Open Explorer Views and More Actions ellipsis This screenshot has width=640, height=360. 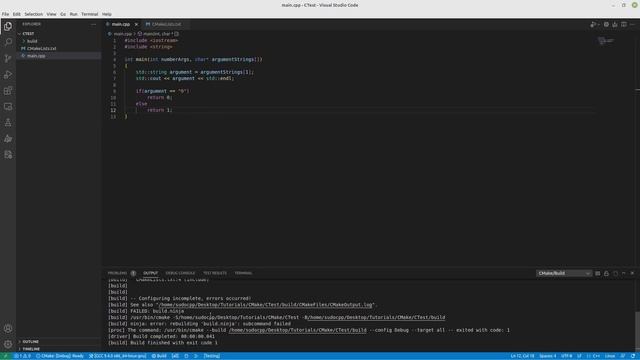(x=93, y=24)
